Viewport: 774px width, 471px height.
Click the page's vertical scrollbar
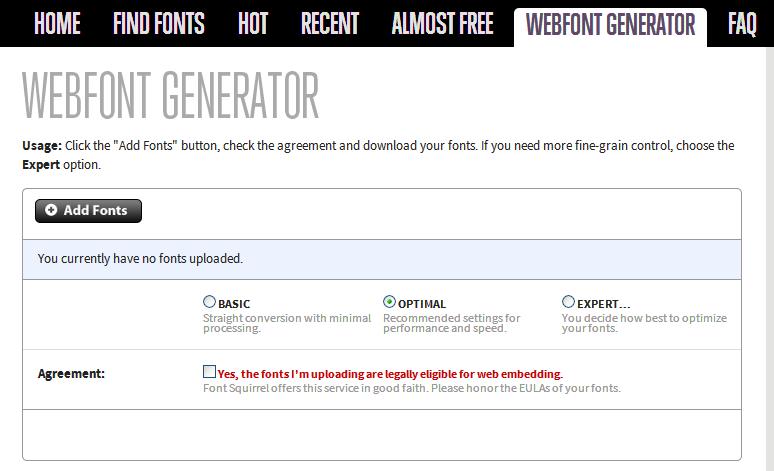click(770, 259)
